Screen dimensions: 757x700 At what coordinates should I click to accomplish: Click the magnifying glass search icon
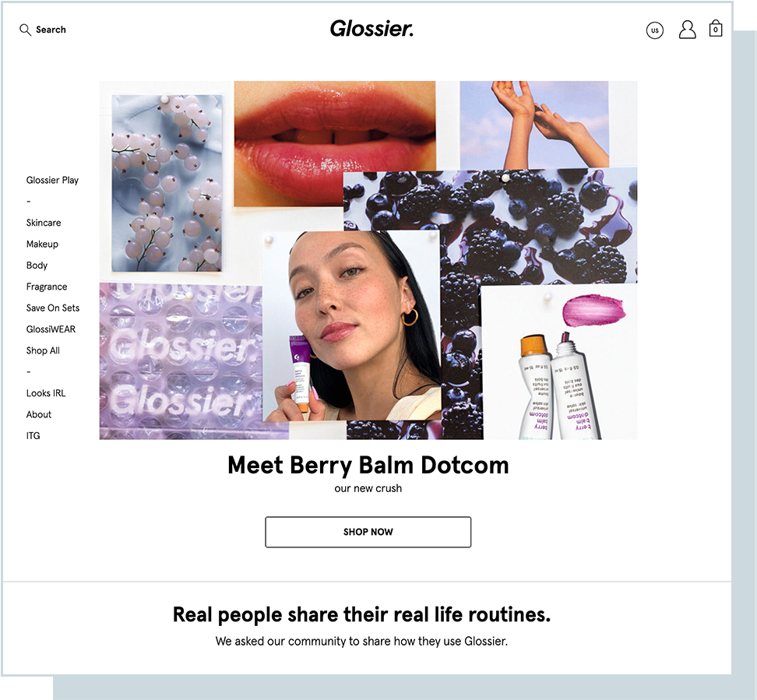click(25, 30)
